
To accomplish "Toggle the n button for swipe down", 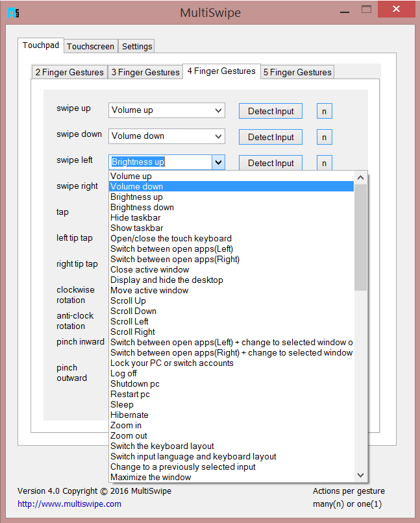I will (x=324, y=137).
